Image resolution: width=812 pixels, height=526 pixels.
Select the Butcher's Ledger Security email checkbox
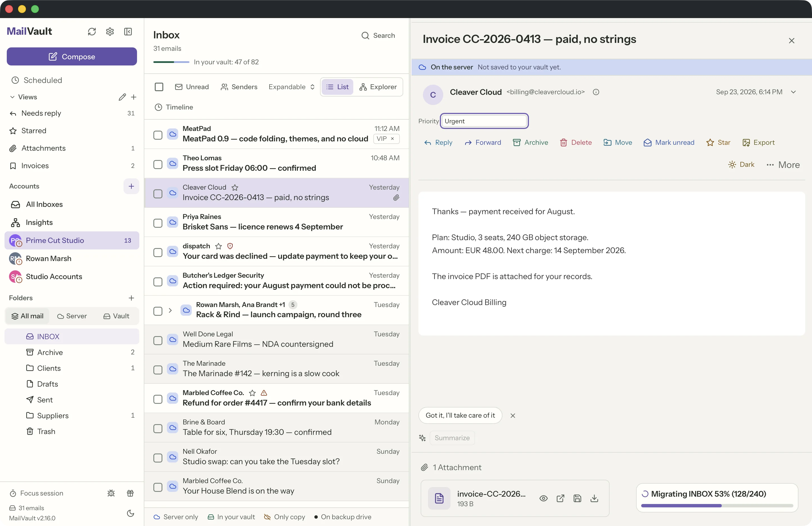158,282
